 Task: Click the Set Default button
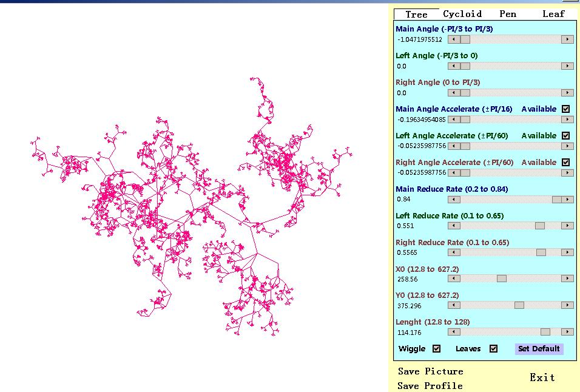click(x=539, y=348)
